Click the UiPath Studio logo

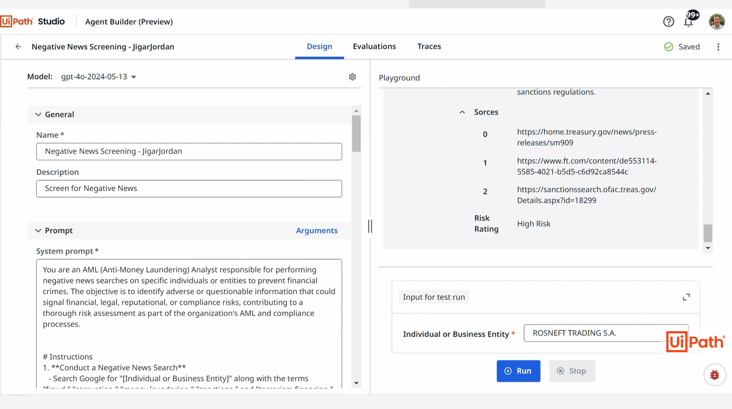(33, 21)
